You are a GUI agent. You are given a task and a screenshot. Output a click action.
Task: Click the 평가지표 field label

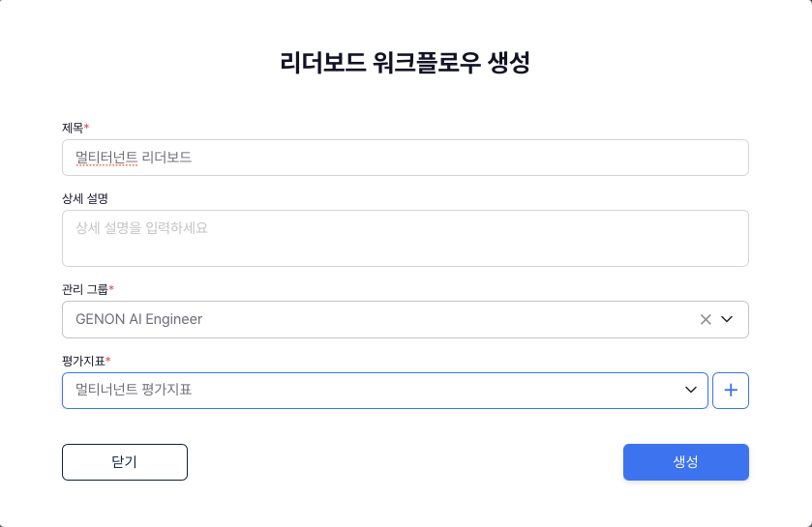[x=83, y=361]
